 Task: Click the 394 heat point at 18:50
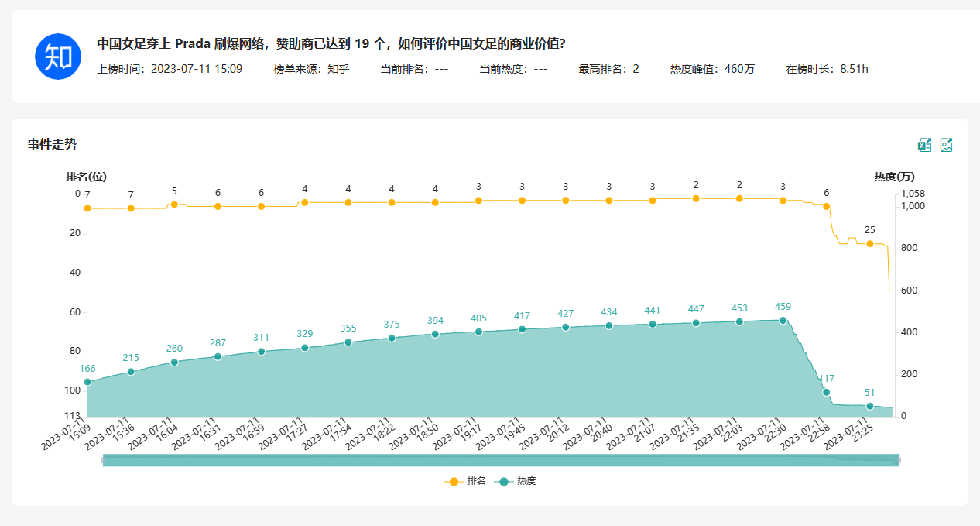tap(435, 334)
